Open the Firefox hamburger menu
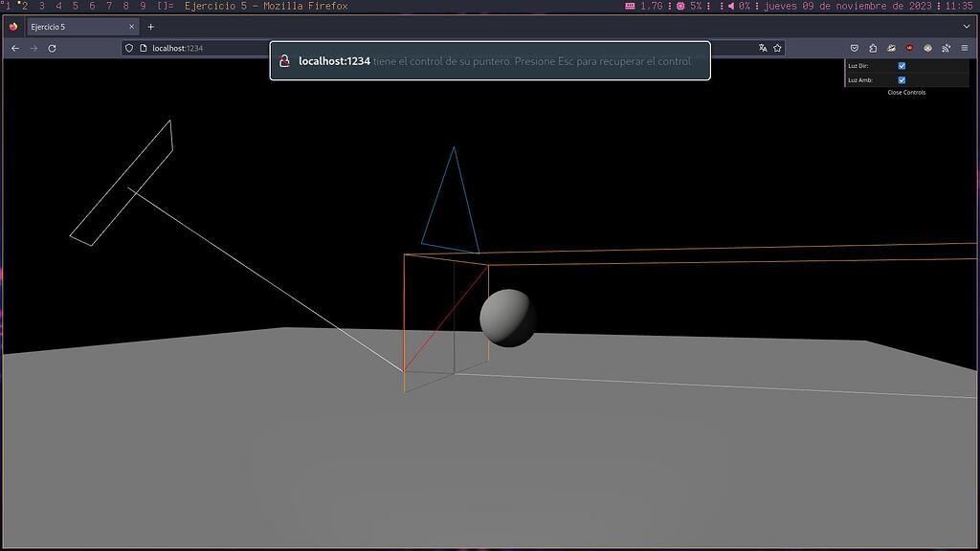The height and width of the screenshot is (551, 980). (x=965, y=48)
